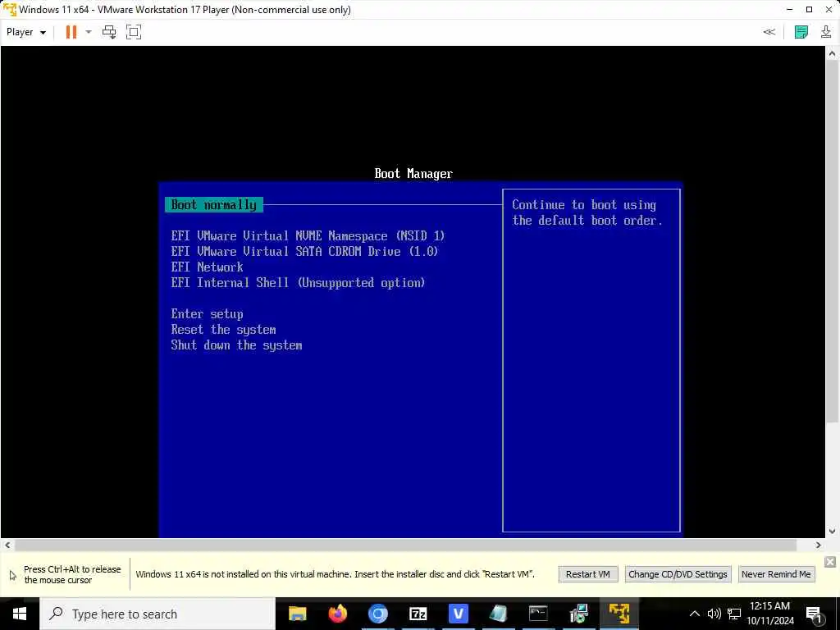Select Reset the system
Viewport: 840px width, 630px height.
223,330
